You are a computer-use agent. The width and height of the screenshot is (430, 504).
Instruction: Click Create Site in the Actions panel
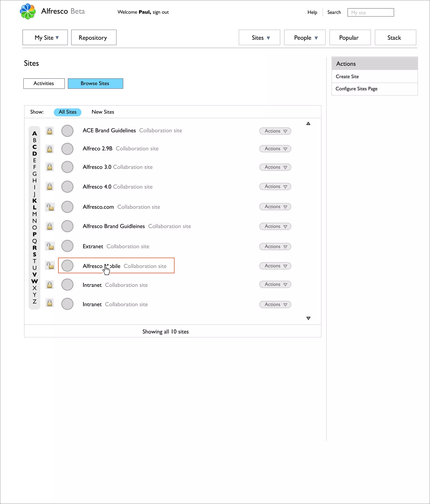pyautogui.click(x=347, y=77)
